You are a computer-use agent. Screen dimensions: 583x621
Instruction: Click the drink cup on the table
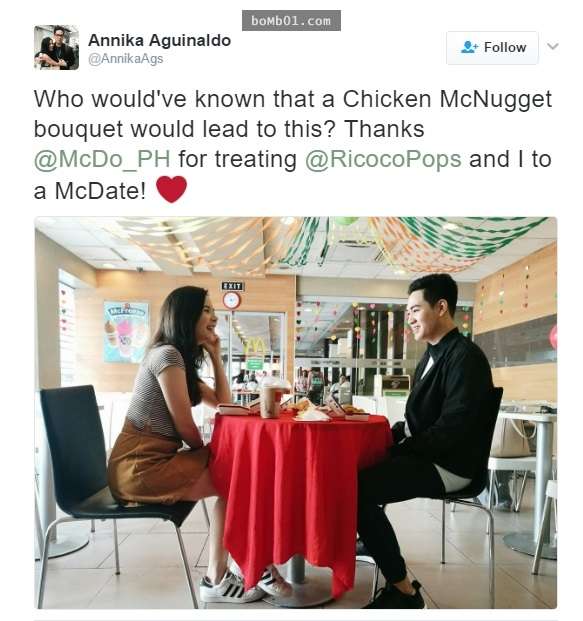[273, 398]
